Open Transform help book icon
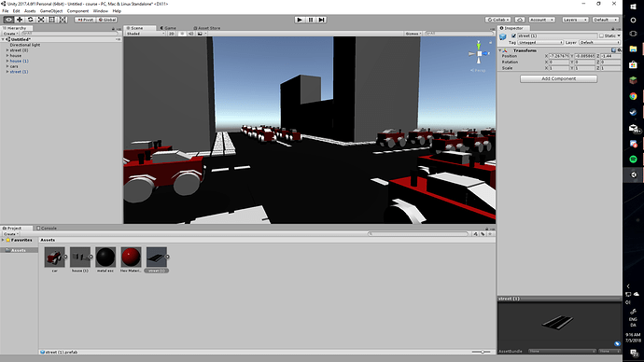This screenshot has height=362, width=644. pos(613,50)
